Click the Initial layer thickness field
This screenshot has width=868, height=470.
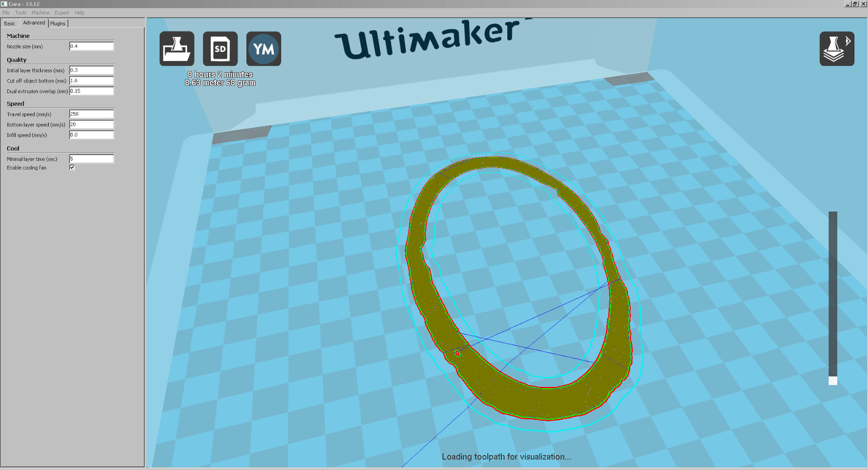[x=92, y=70]
